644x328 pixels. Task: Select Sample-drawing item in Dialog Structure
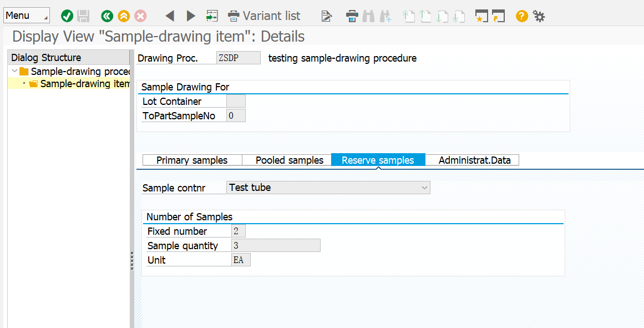pos(84,84)
